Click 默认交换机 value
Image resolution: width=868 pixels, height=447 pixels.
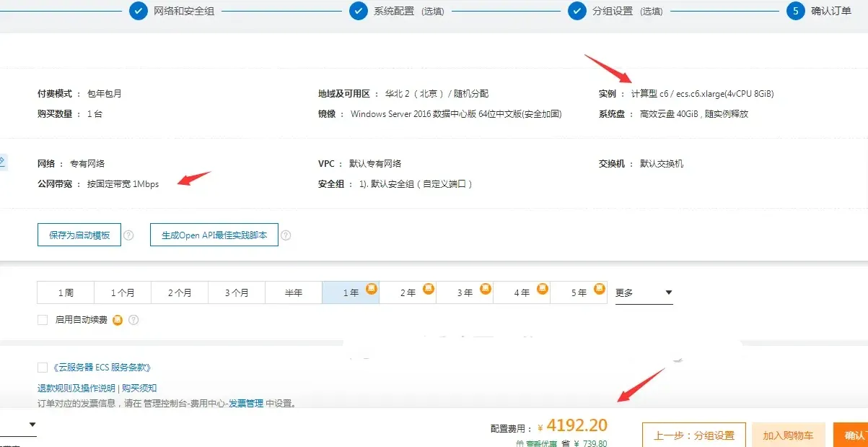coord(662,164)
